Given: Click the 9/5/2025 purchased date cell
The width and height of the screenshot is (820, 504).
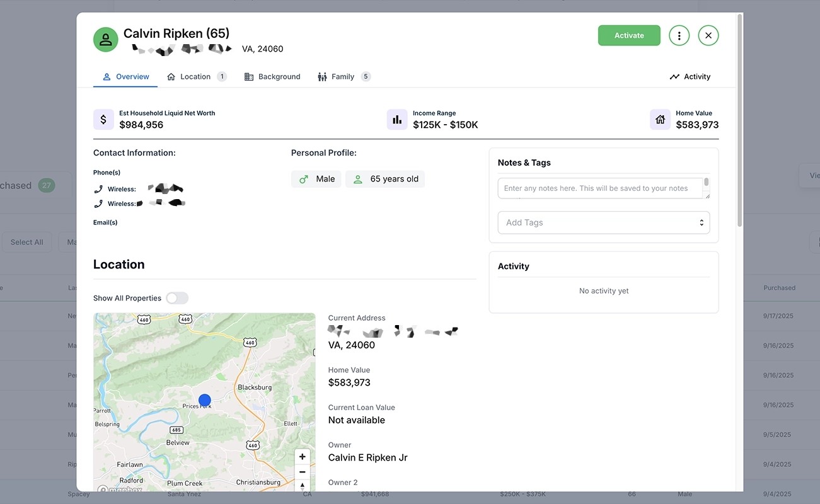Looking at the screenshot, I should [777, 435].
